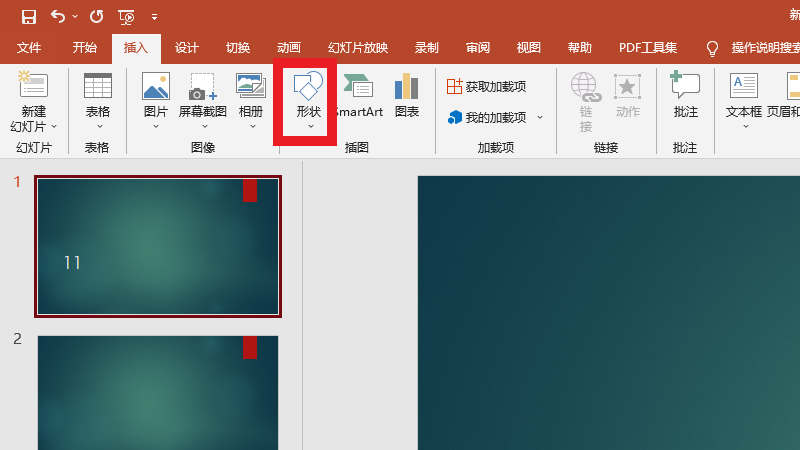This screenshot has height=450, width=800.
Task: Open the 幻灯片放映 tab
Action: point(357,47)
